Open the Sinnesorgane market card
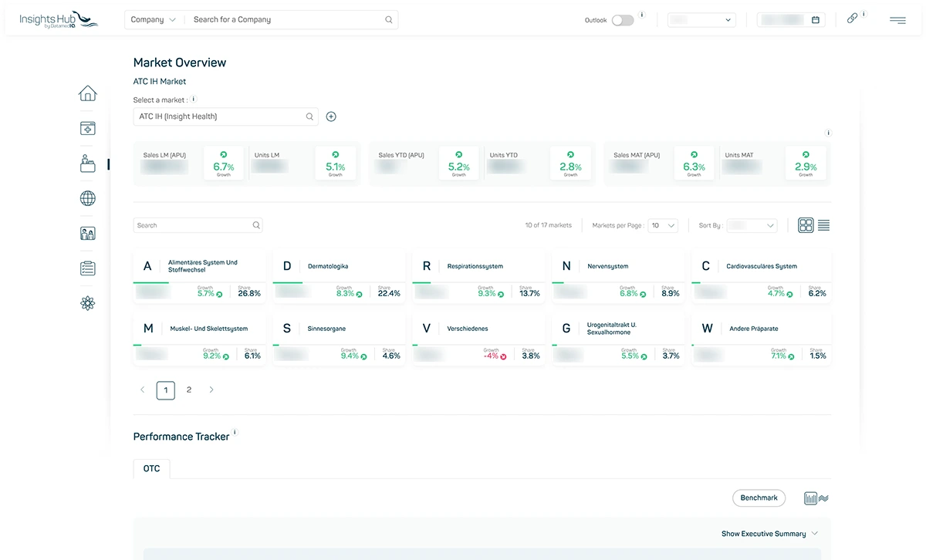Viewport: 926px width, 560px height. click(x=339, y=339)
